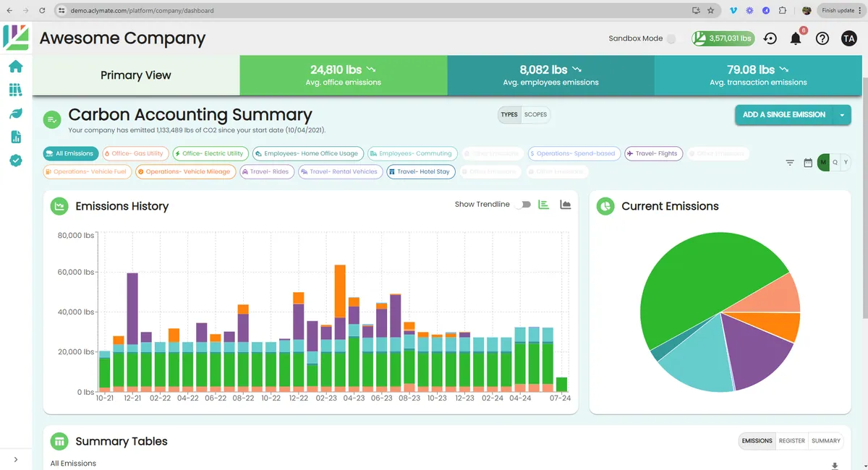
Task: Switch to the Scopes tab
Action: click(x=535, y=115)
